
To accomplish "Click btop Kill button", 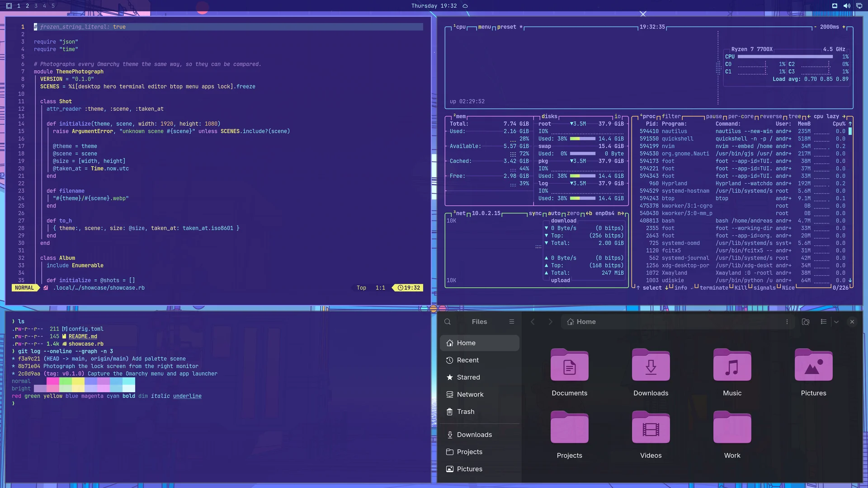I will click(741, 288).
